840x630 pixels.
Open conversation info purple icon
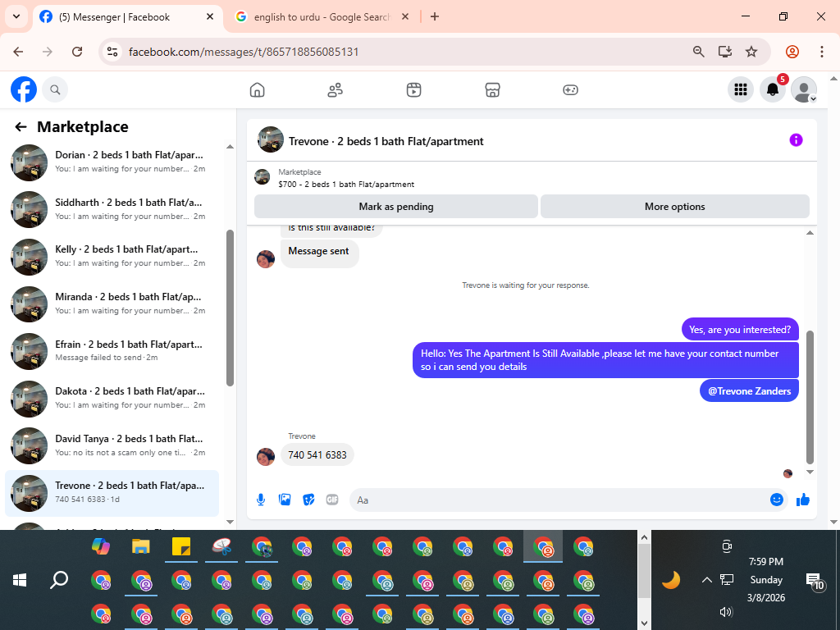(796, 140)
